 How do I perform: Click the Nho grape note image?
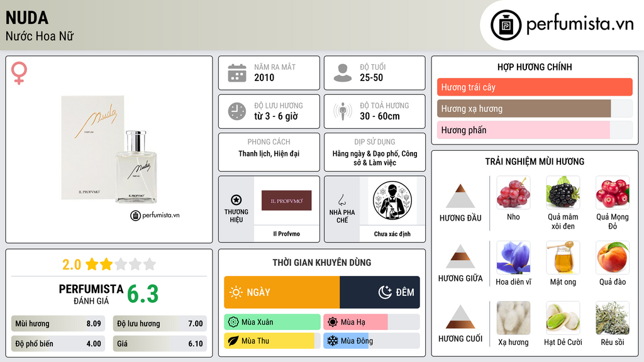pyautogui.click(x=513, y=192)
